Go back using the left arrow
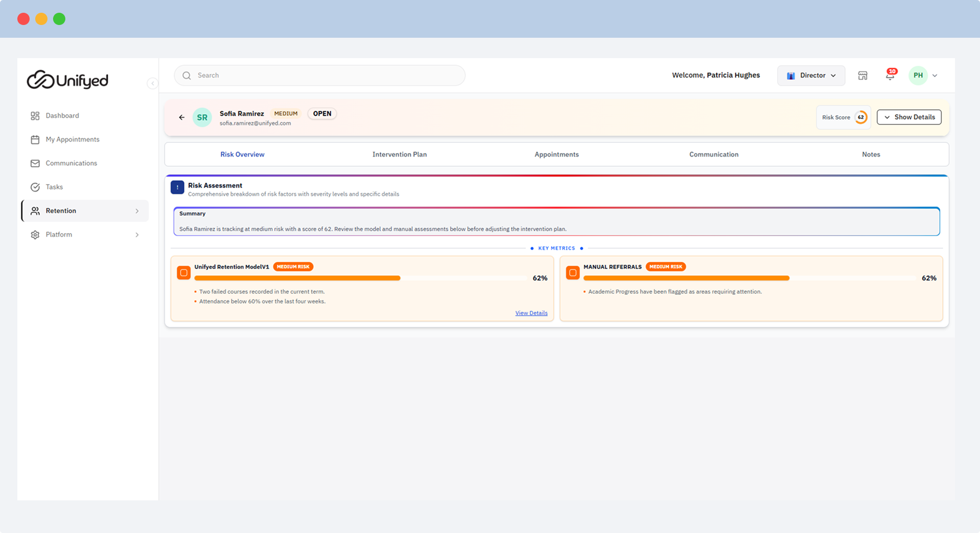Screen dimensions: 980x533 [x=182, y=117]
